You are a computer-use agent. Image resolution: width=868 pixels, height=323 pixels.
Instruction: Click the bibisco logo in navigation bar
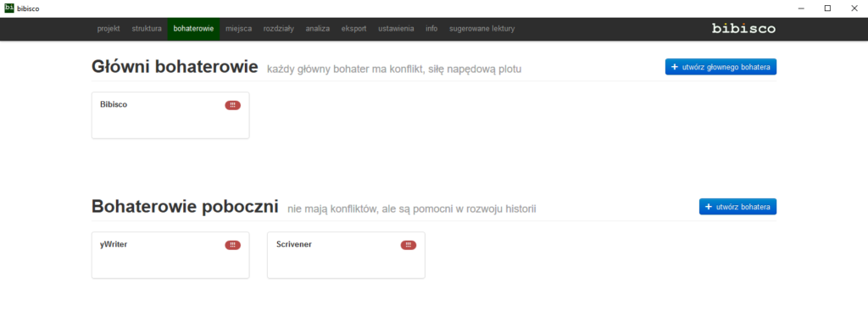tap(743, 28)
